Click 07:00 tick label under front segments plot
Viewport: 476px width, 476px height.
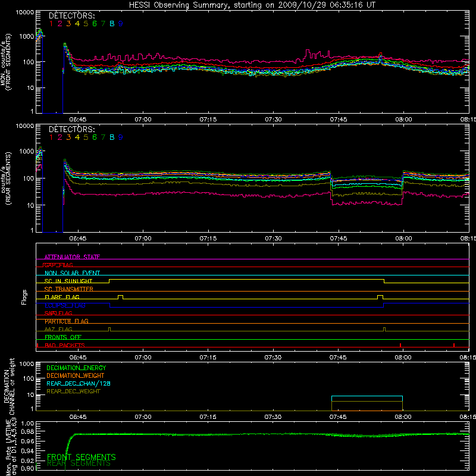(143, 120)
